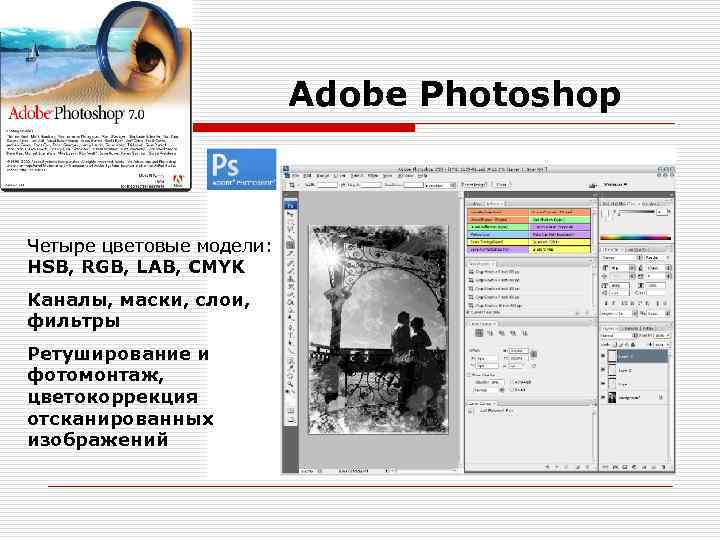Open the Select menu
Screen dimensions: 720x540
point(356,176)
